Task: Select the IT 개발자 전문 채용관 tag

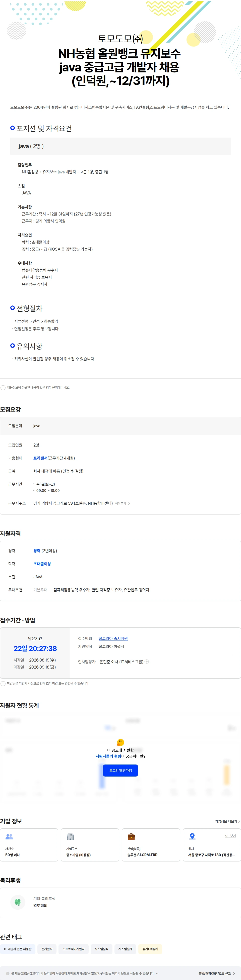Action: click(18, 949)
